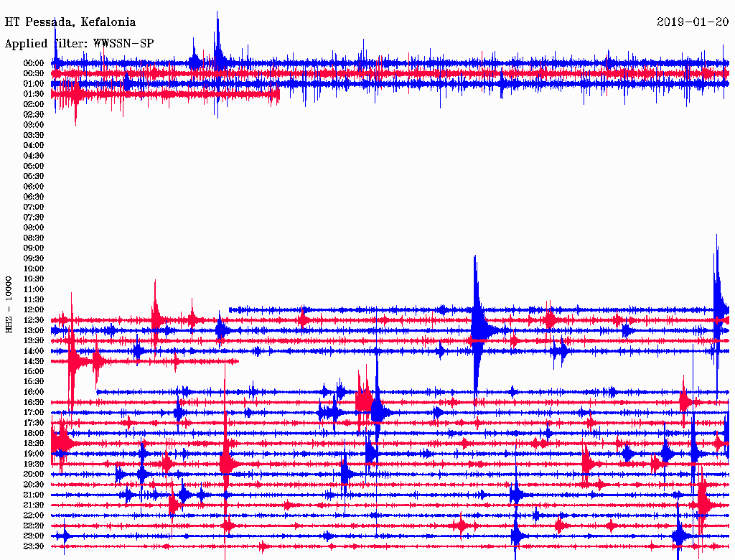
Task: Select the 16:00 time label
Action: [34, 392]
